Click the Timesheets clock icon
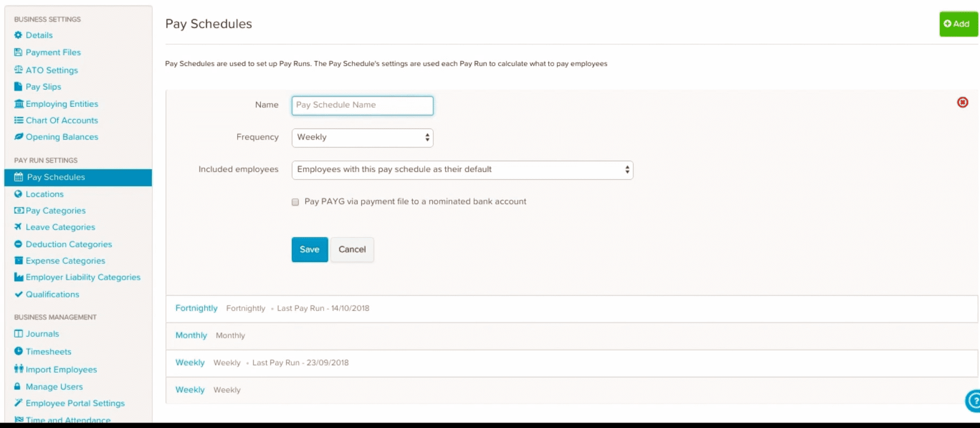 click(18, 351)
